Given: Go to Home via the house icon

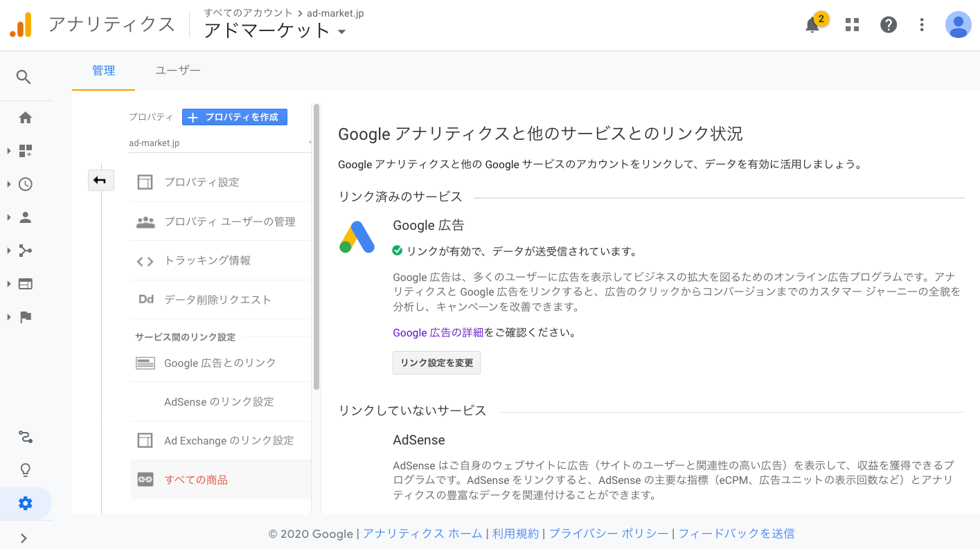Looking at the screenshot, I should pos(26,118).
